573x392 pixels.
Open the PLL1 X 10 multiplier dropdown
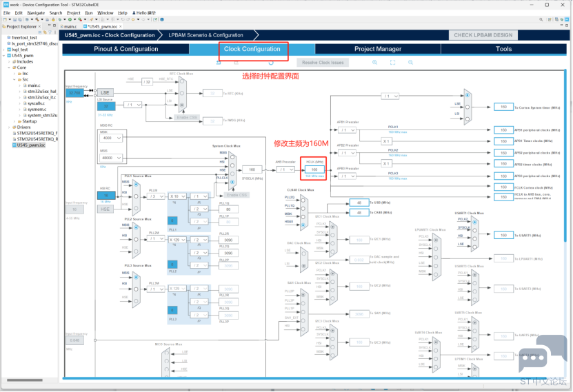coord(178,196)
